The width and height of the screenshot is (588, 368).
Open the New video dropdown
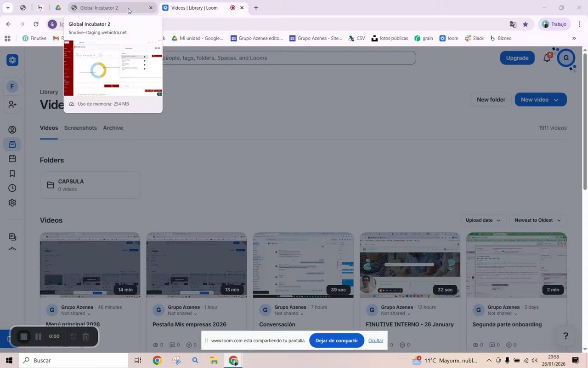541,100
